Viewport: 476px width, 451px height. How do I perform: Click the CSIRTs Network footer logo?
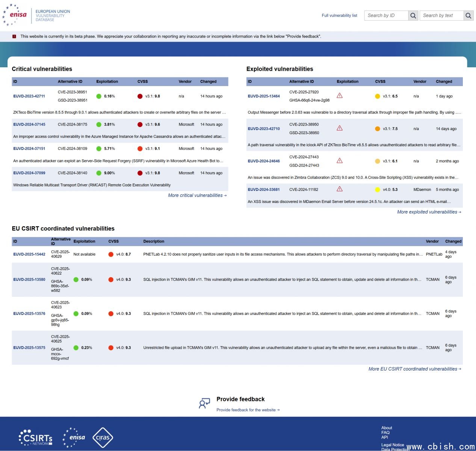[x=36, y=438]
